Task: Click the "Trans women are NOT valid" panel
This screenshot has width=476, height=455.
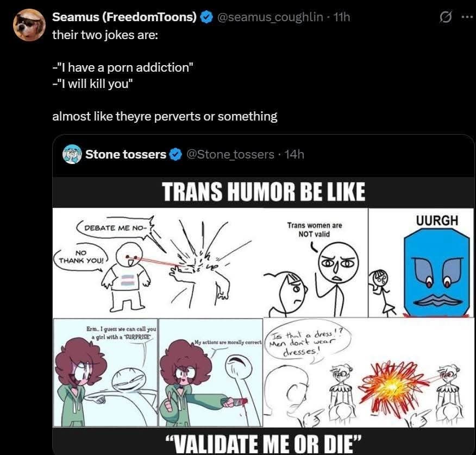Action: 315,262
